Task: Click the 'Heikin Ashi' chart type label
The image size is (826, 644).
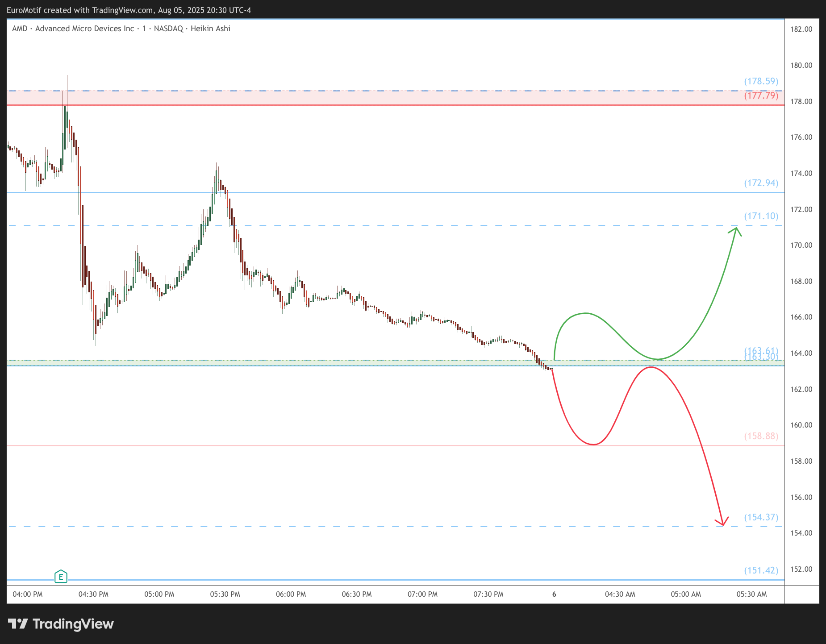Action: click(x=210, y=29)
